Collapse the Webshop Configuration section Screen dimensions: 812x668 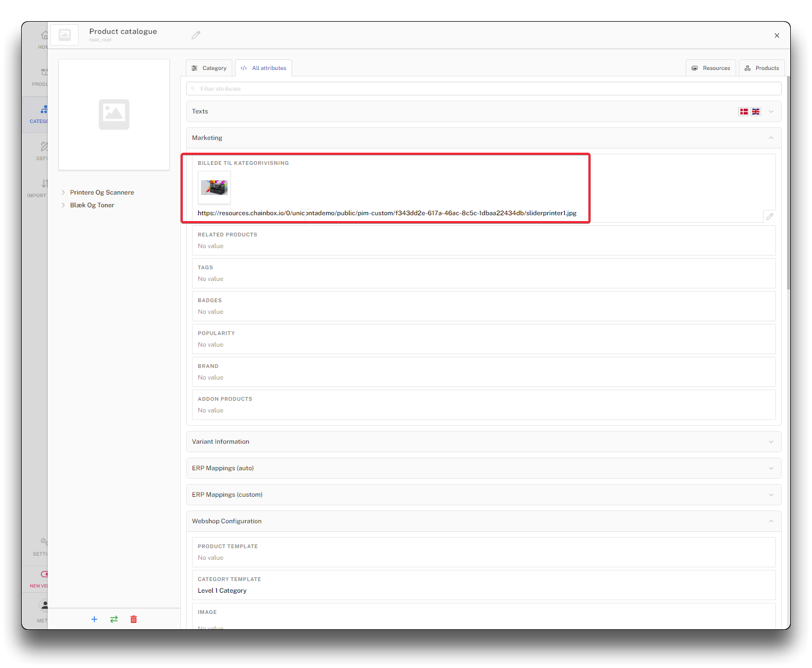click(x=484, y=521)
